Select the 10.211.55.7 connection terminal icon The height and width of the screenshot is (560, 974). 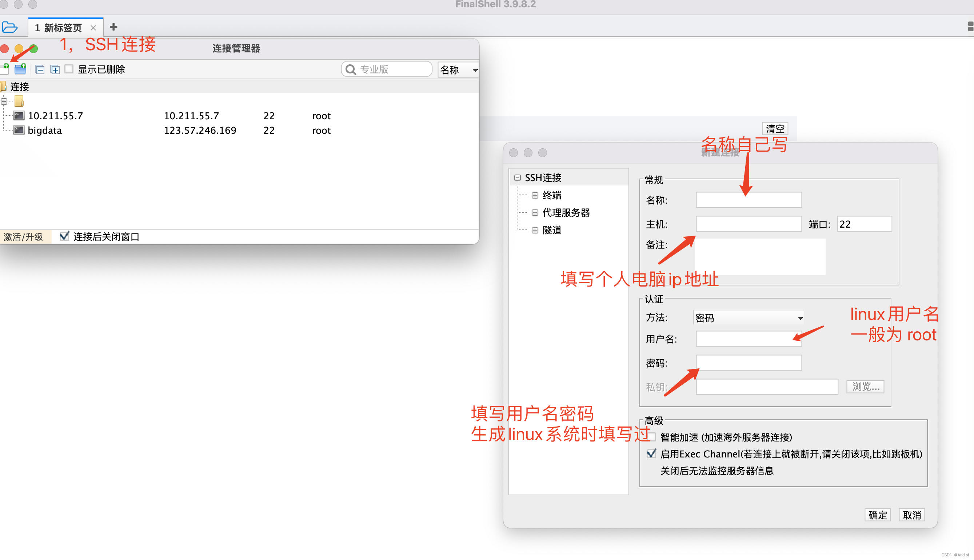pos(19,115)
